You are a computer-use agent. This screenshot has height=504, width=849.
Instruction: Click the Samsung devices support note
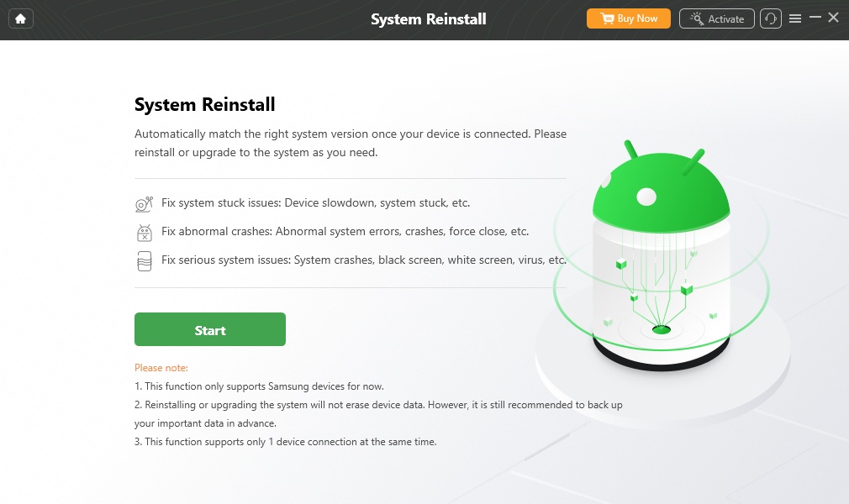[x=259, y=386]
